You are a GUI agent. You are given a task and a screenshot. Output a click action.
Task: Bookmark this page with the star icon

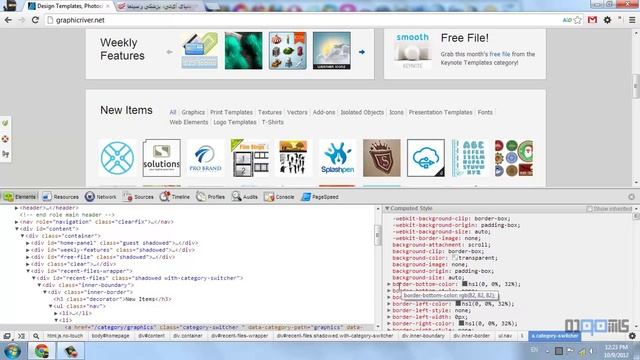[578, 20]
